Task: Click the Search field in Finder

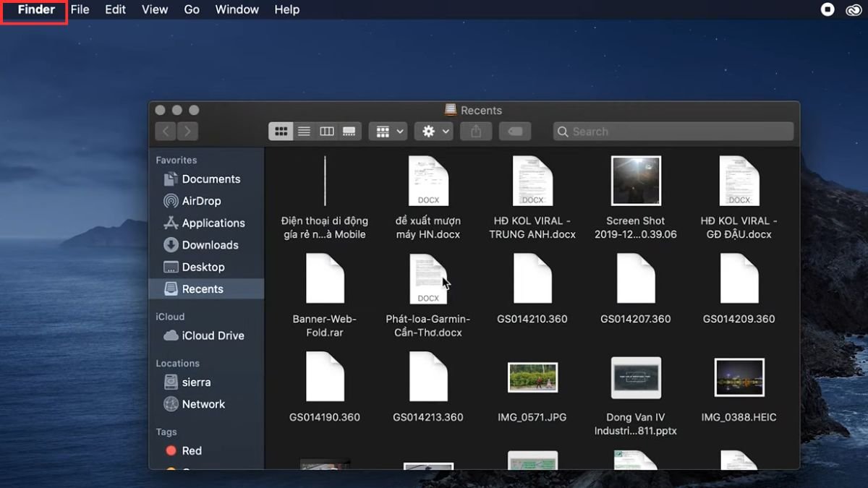Action: pyautogui.click(x=673, y=132)
